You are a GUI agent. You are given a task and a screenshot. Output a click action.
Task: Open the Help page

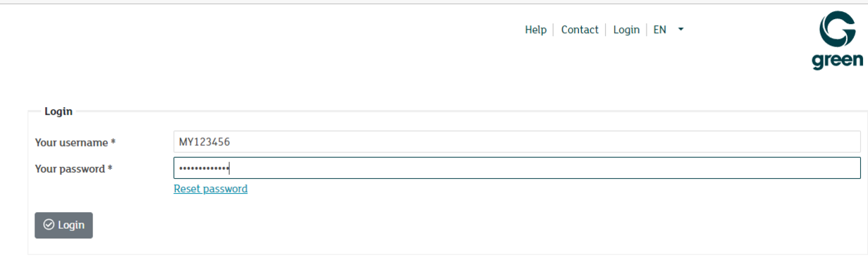coord(536,30)
